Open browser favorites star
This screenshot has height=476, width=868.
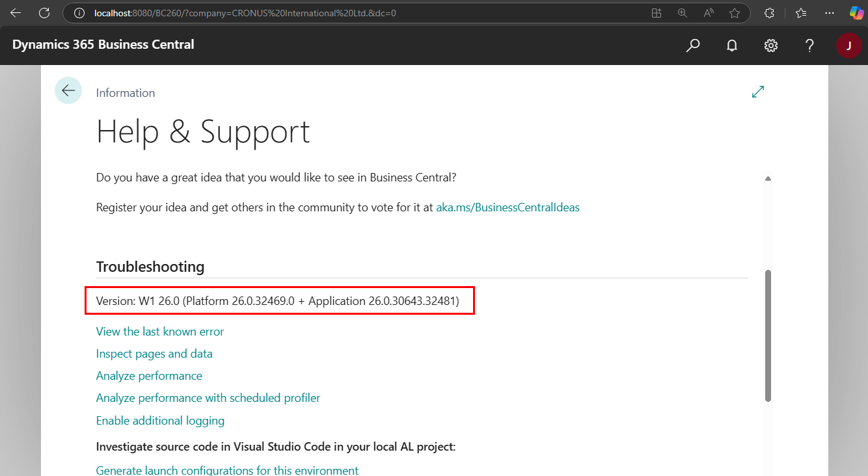pos(735,12)
